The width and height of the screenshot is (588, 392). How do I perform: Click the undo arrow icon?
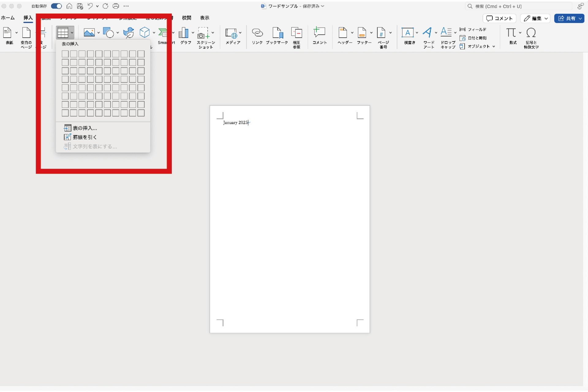90,6
